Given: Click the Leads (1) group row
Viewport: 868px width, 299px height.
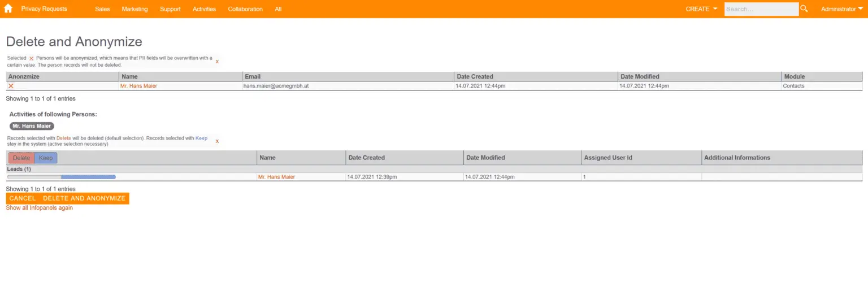Looking at the screenshot, I should pos(434,169).
